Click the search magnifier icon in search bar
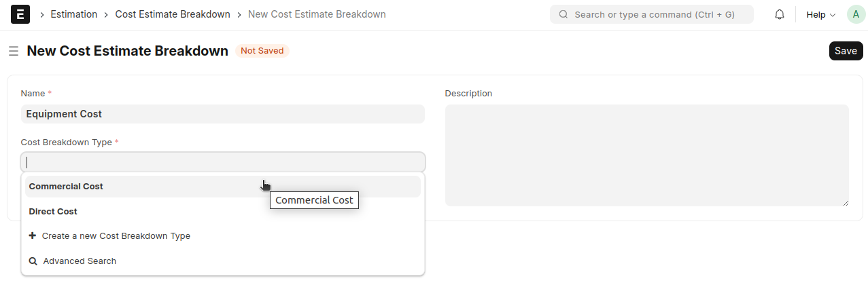 [563, 14]
